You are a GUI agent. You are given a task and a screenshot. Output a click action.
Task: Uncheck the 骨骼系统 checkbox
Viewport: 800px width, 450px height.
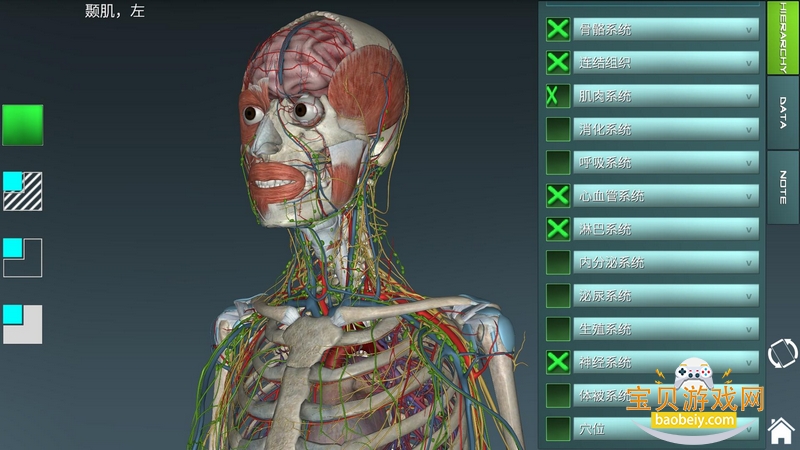(x=558, y=29)
